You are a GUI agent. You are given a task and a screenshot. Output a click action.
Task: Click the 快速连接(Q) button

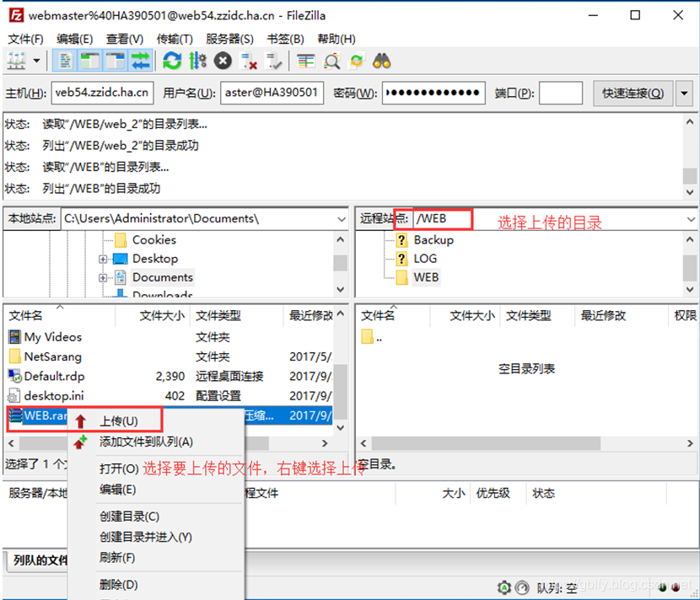pos(633,94)
